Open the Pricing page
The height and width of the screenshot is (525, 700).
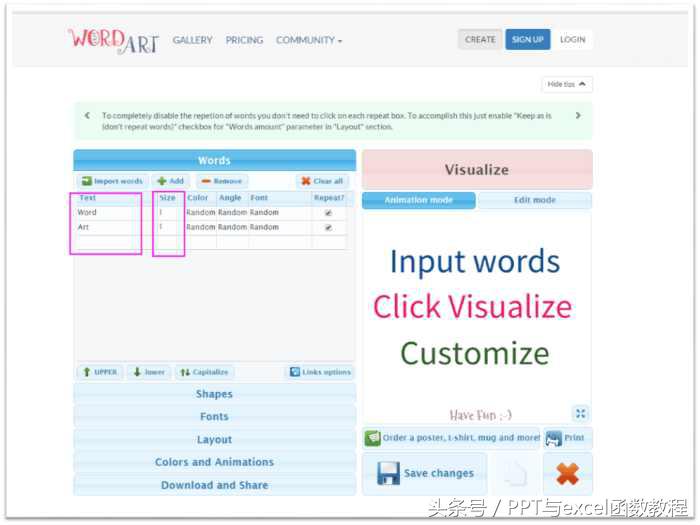244,40
